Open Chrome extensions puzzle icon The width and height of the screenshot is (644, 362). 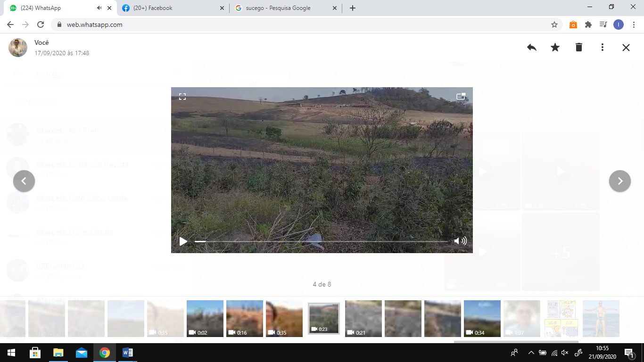588,25
